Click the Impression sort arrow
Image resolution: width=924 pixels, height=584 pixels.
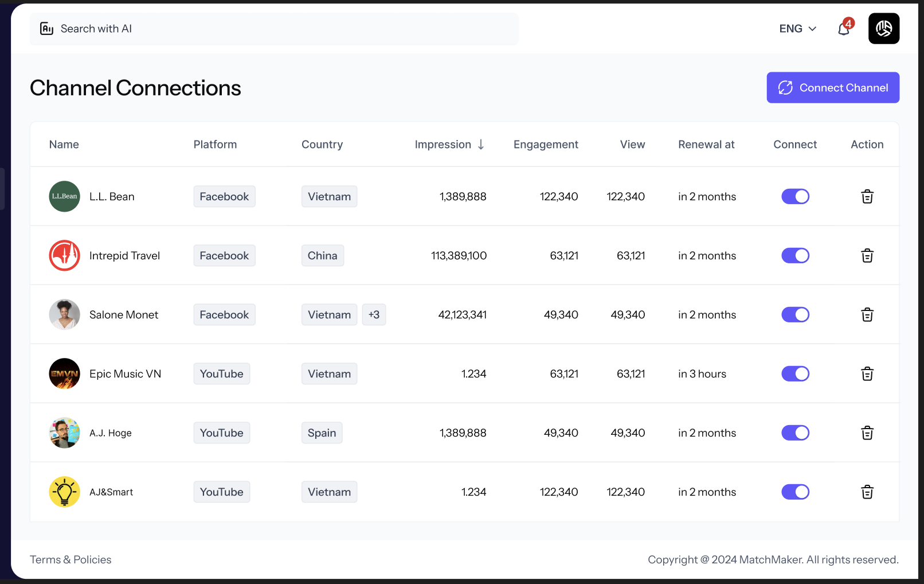481,145
